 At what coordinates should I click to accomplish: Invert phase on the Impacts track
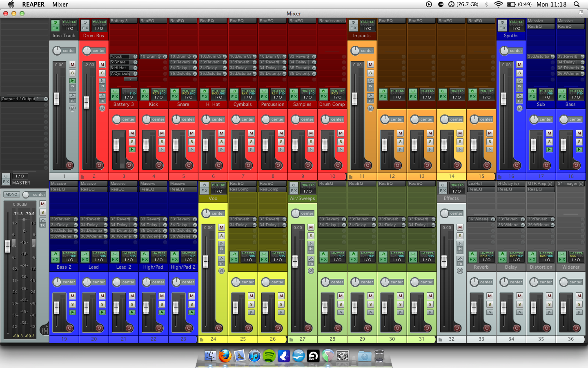[370, 108]
